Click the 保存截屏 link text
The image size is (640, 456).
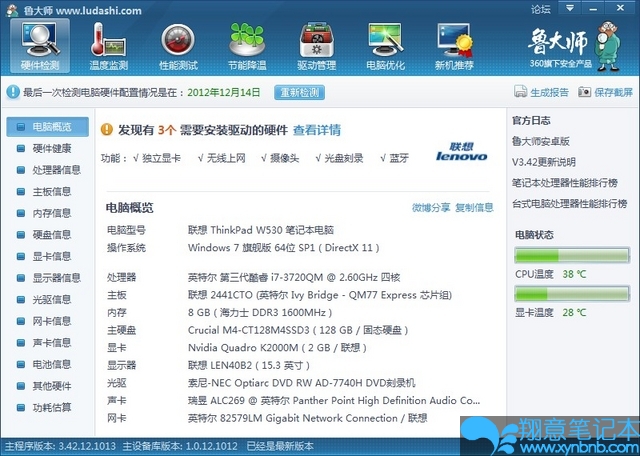tap(613, 92)
